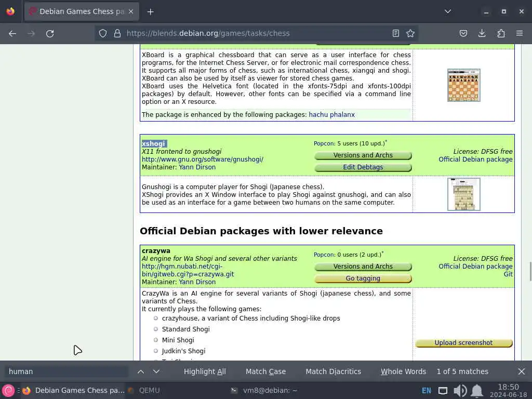Open the Downloads panel icon
This screenshot has height=399, width=532.
482,33
